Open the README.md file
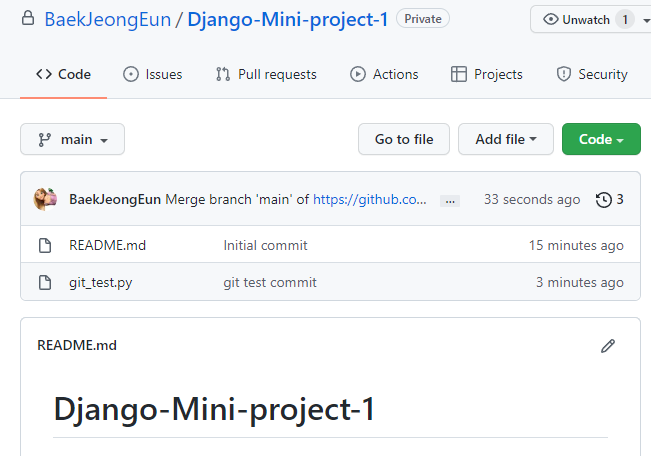651x456 pixels. (x=108, y=245)
